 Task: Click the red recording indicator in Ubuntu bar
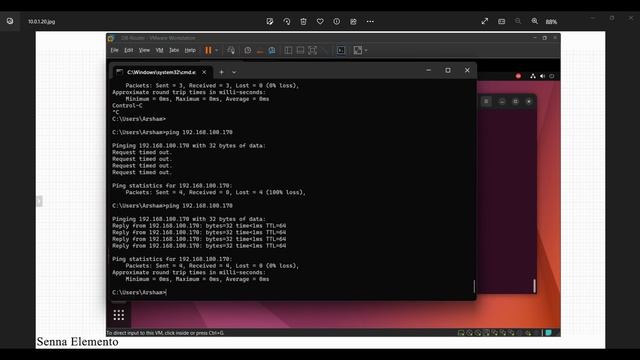click(518, 76)
